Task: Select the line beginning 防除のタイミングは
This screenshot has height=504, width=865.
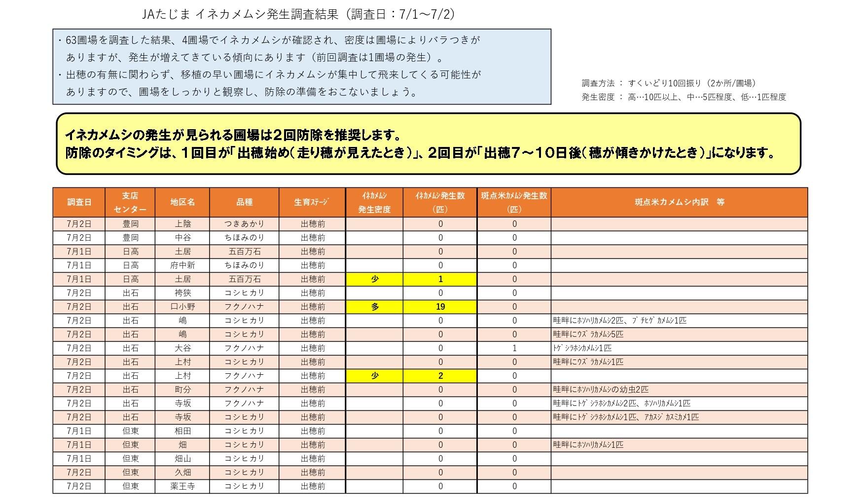Action: point(420,153)
